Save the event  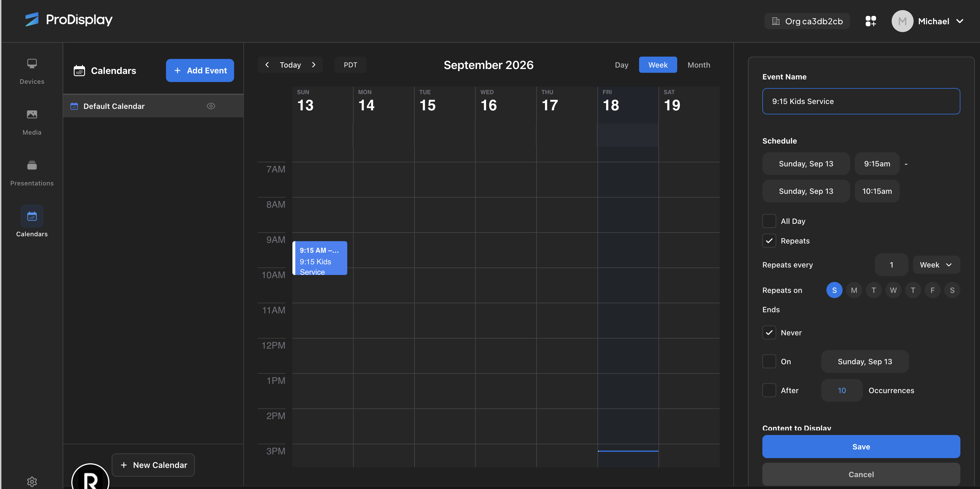(x=861, y=447)
